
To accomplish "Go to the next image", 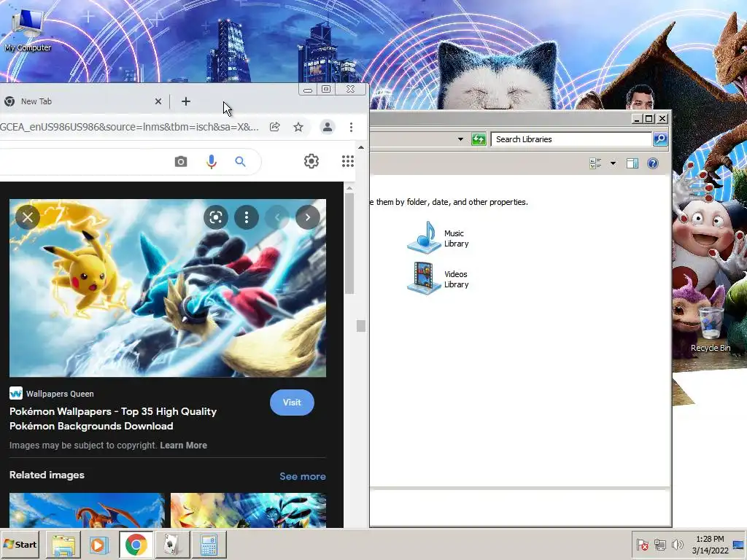I will click(x=308, y=217).
